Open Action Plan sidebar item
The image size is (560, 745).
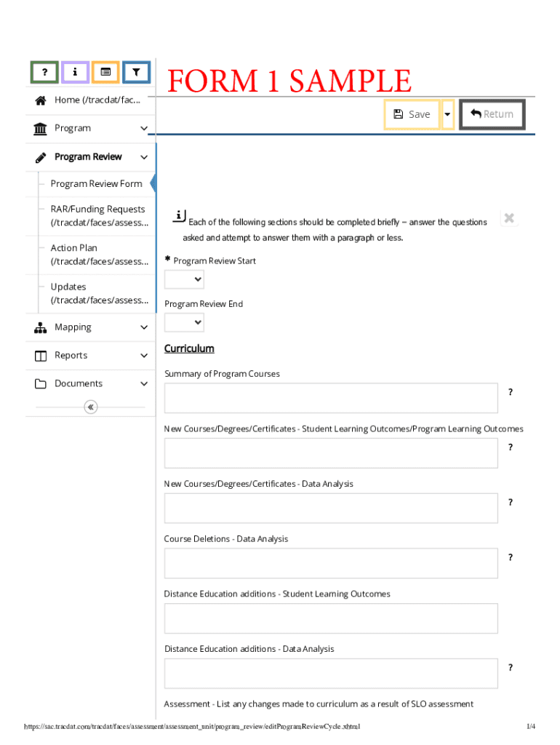[x=97, y=255]
